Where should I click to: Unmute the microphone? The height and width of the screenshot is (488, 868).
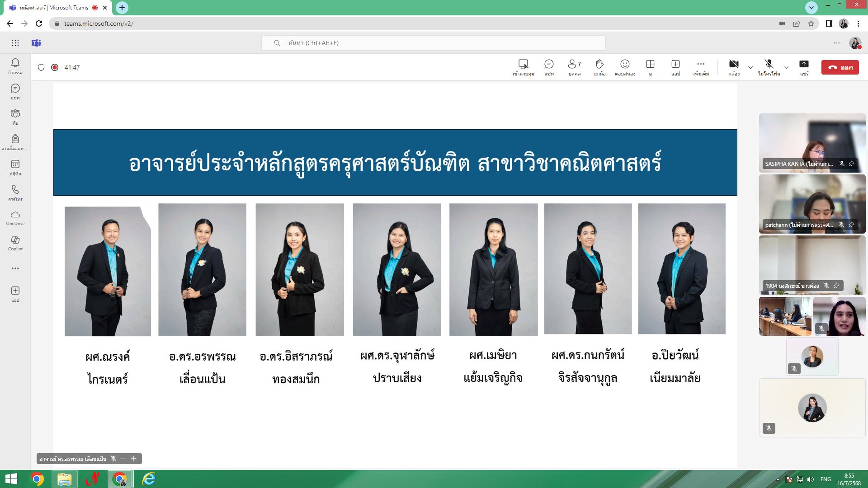pos(769,67)
